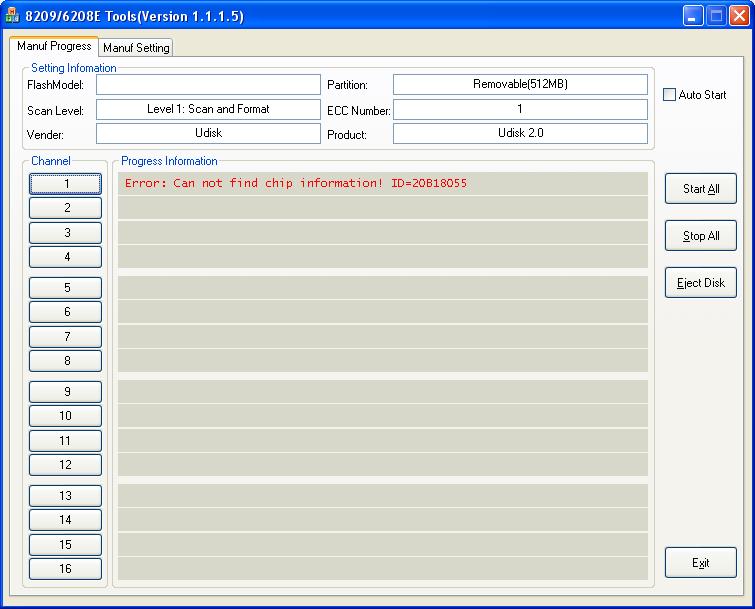Choose channel 8 button
Screen dimensions: 755x609
coord(66,361)
